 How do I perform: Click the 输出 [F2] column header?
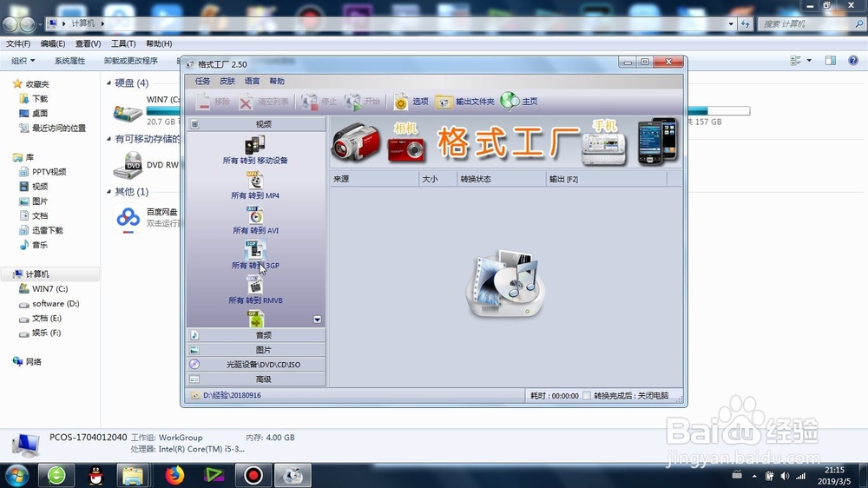click(607, 179)
